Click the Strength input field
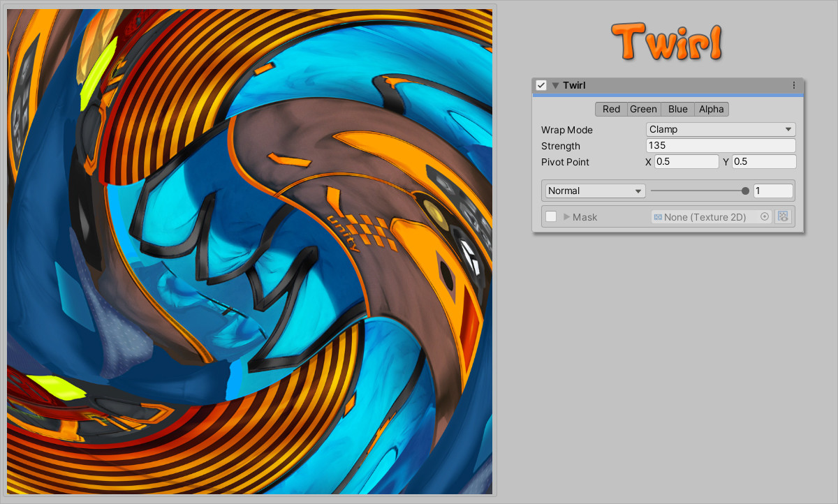 point(721,146)
